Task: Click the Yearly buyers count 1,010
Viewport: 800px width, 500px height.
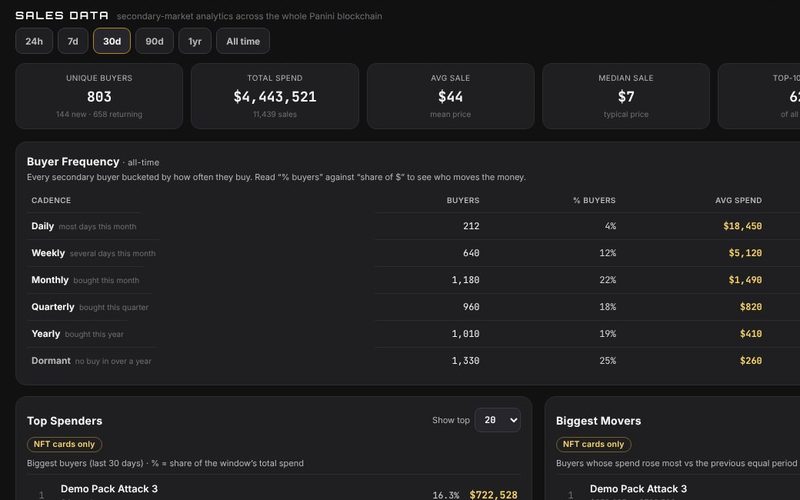Action: click(465, 334)
